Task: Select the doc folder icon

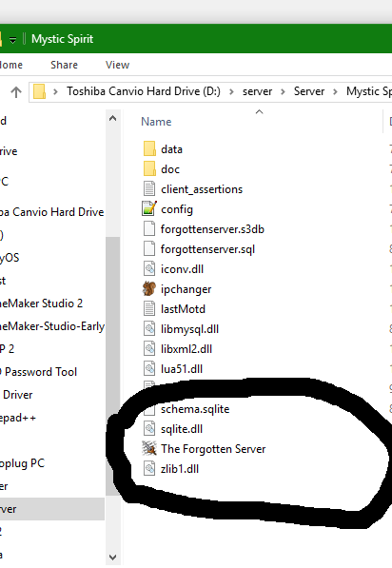Action: click(x=149, y=168)
